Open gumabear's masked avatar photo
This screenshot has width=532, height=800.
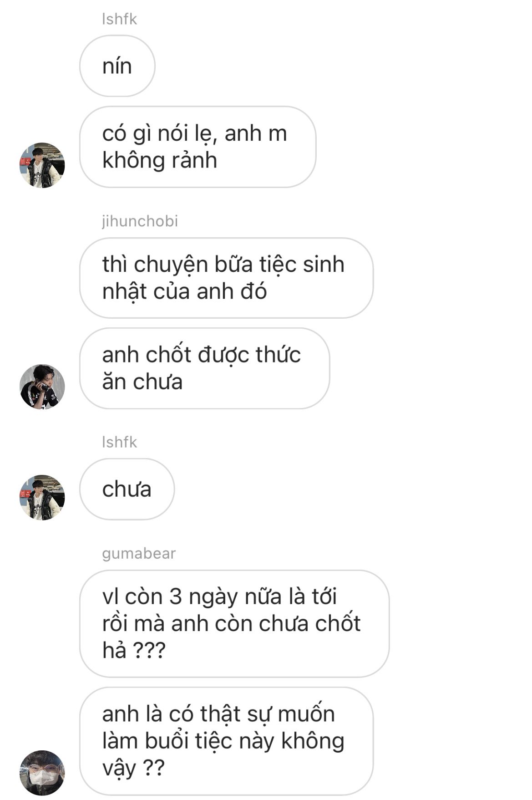pyautogui.click(x=42, y=773)
